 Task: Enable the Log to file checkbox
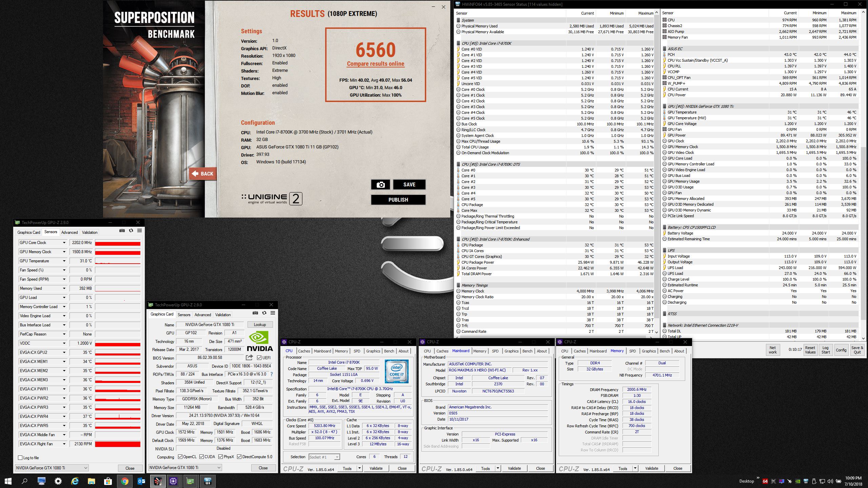point(20,457)
